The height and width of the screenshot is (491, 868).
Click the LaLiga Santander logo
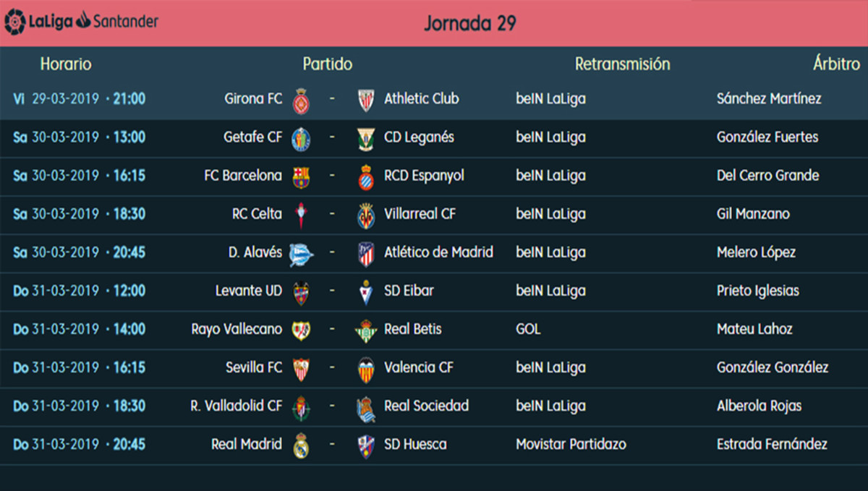pos(81,21)
